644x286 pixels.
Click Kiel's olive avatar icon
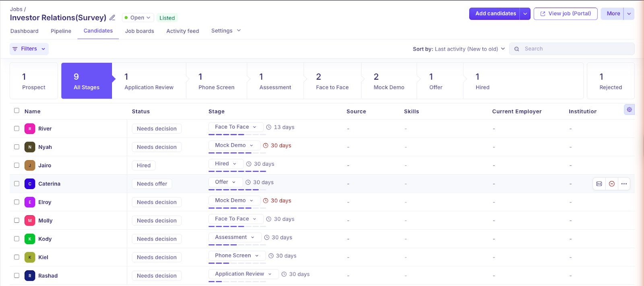pos(30,257)
